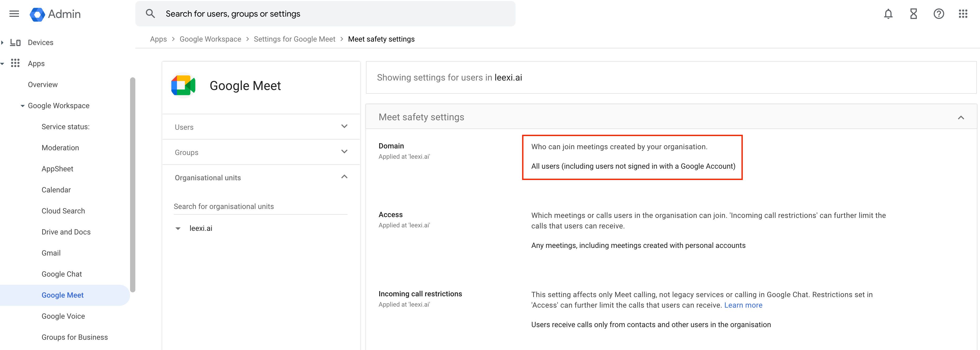Open the Learn more link
The width and height of the screenshot is (980, 350).
(x=743, y=305)
